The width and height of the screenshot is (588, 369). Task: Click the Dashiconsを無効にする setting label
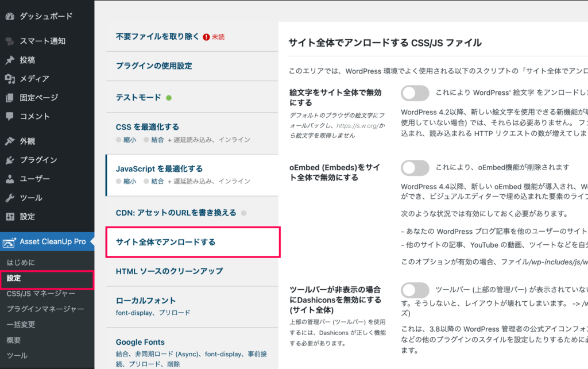pos(335,300)
